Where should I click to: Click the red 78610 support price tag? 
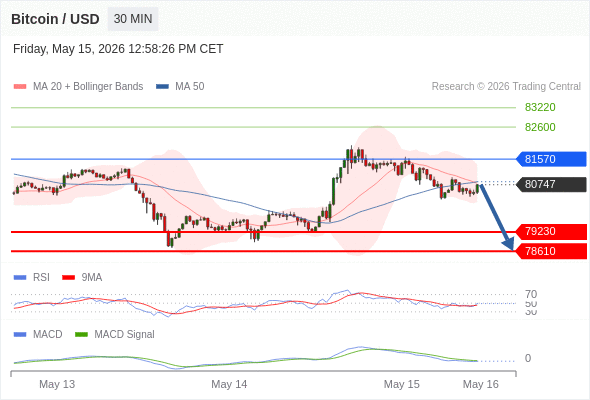[x=551, y=251]
